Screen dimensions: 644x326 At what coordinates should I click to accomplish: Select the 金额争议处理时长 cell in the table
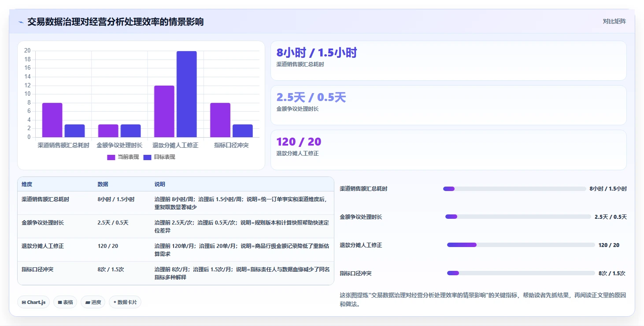(x=43, y=223)
